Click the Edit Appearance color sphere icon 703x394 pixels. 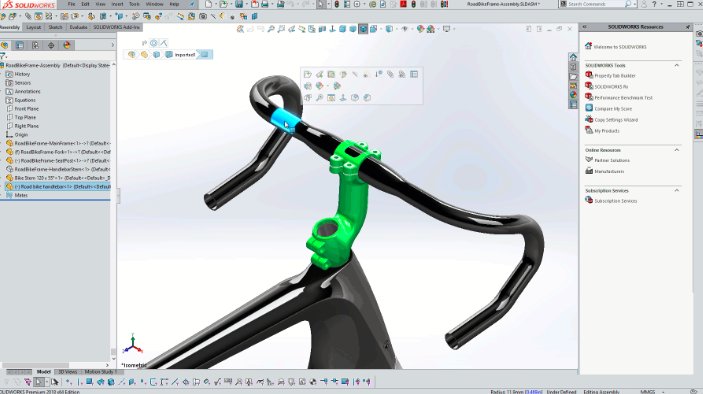(420, 29)
